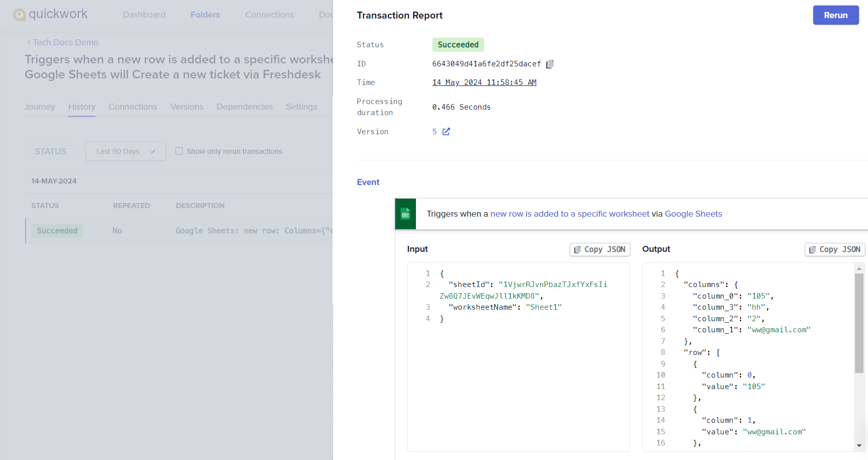868x460 pixels.
Task: Open the Dashboard menu item
Action: (144, 15)
